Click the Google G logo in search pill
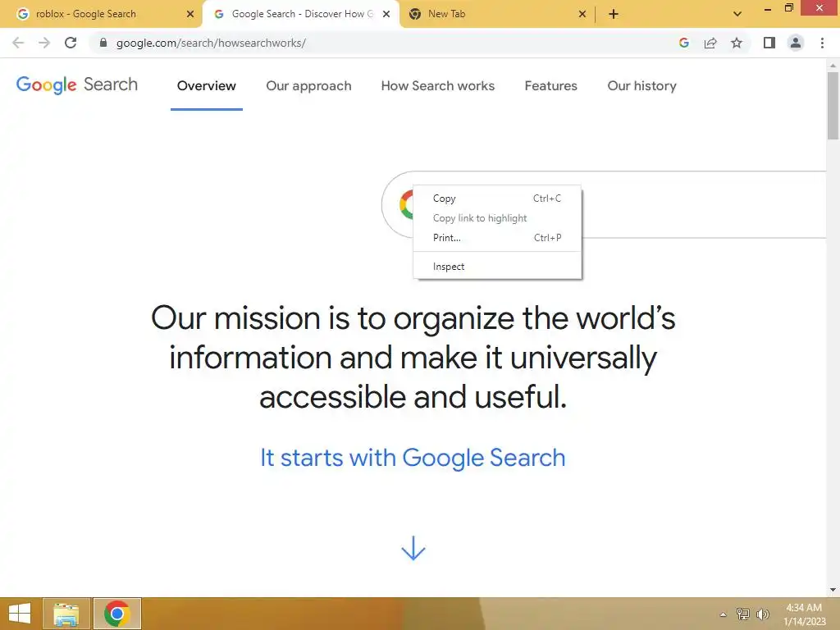 click(x=407, y=204)
